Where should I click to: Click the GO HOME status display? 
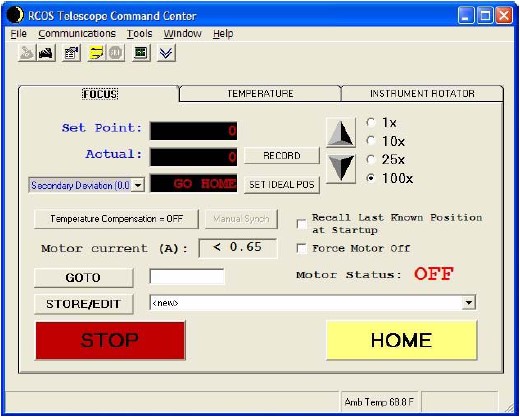pos(194,183)
